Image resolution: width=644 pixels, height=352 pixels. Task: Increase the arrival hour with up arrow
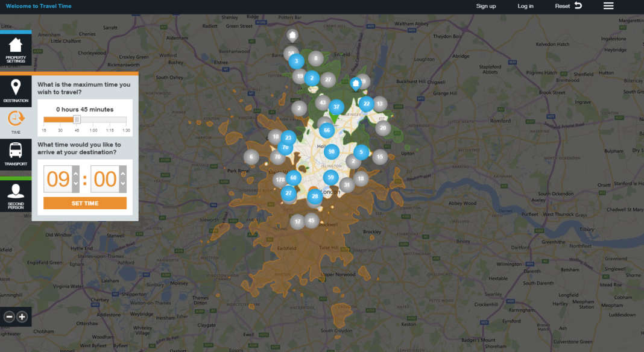[x=75, y=174]
